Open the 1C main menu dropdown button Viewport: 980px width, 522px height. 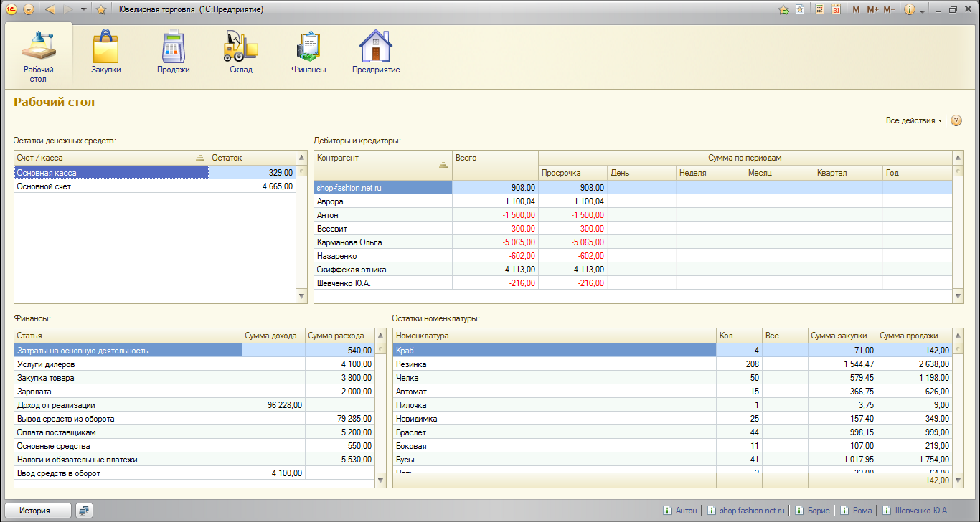click(29, 9)
